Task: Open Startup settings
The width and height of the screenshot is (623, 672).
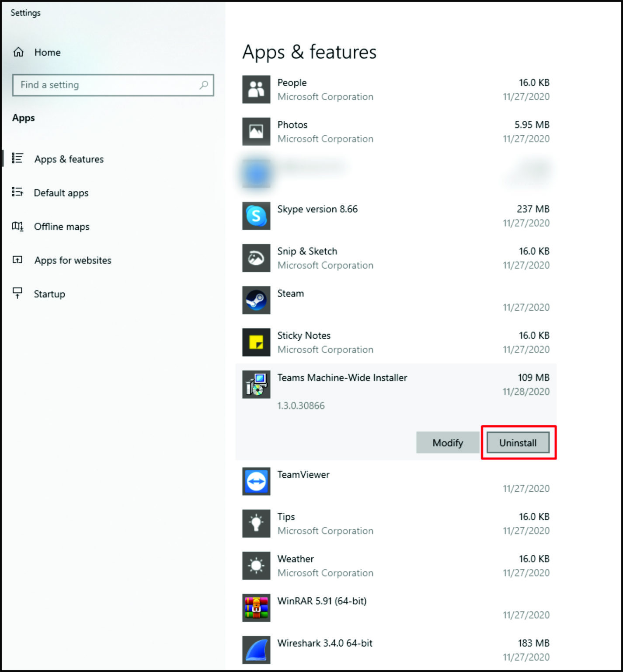Action: pyautogui.click(x=49, y=294)
